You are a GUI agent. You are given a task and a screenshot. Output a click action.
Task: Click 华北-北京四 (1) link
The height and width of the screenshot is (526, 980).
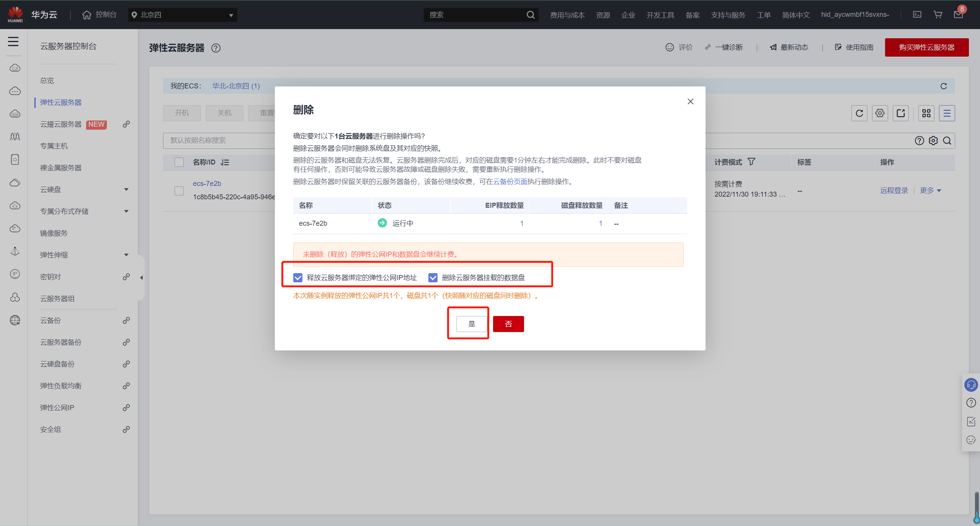pyautogui.click(x=236, y=86)
